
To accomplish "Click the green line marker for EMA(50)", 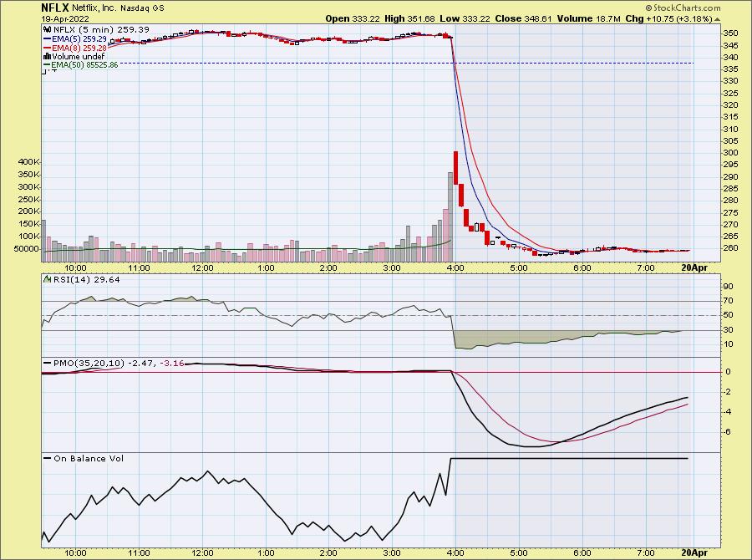I will pyautogui.click(x=47, y=65).
